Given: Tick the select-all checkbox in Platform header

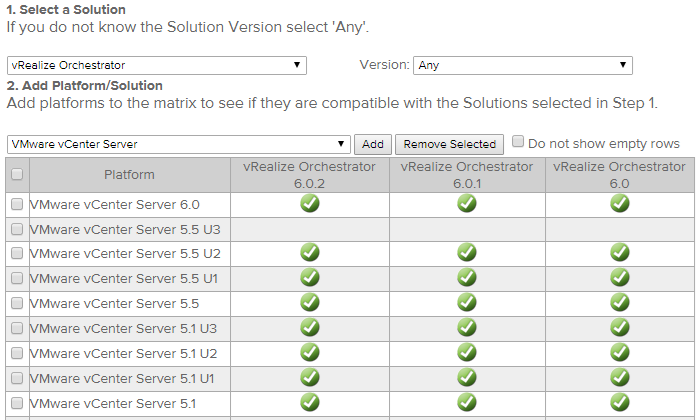Looking at the screenshot, I should (x=17, y=174).
